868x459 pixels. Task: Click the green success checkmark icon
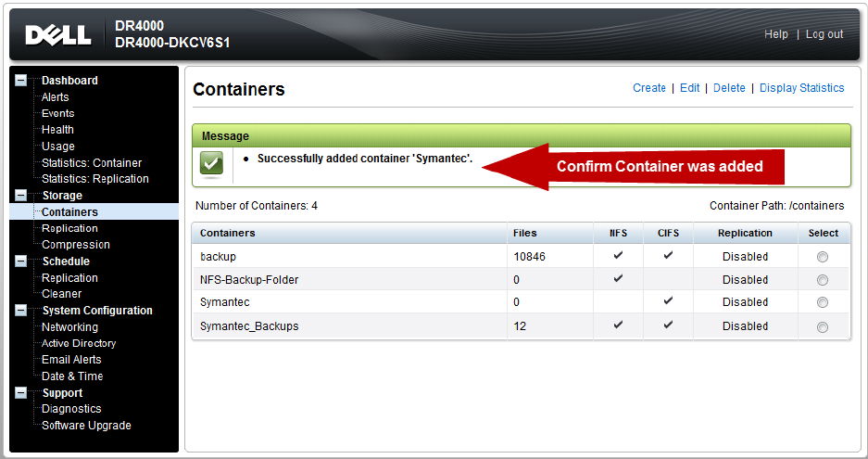tap(211, 164)
